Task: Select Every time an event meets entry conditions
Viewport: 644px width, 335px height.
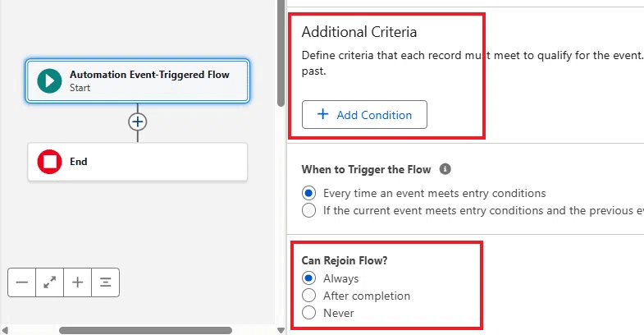Action: click(x=308, y=193)
